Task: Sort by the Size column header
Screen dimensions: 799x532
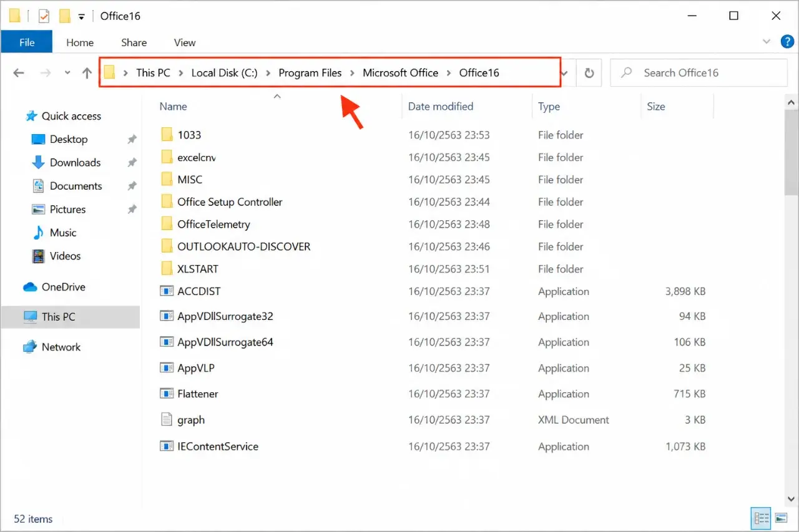Action: point(656,107)
